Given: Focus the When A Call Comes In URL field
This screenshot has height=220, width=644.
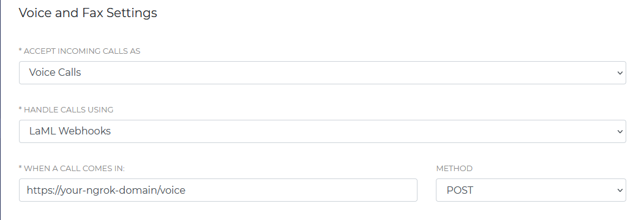Looking at the screenshot, I should tap(218, 190).
